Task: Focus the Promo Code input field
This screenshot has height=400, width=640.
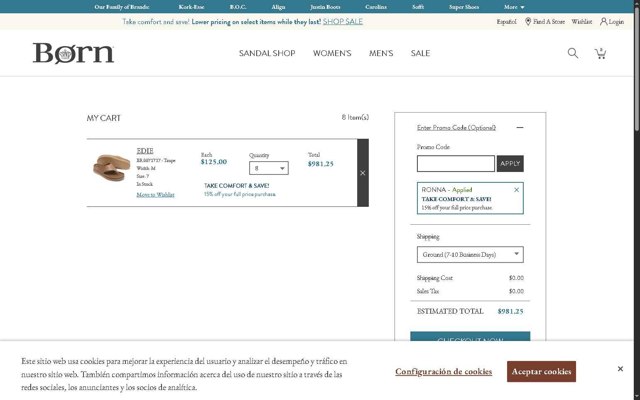Action: point(456,163)
